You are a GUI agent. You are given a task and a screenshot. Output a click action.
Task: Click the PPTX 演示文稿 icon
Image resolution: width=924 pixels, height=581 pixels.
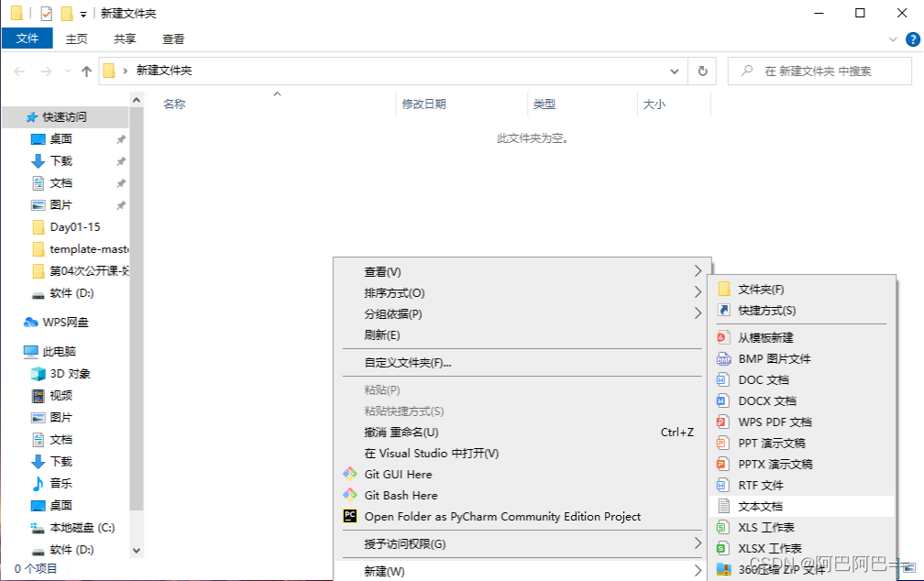(x=722, y=465)
